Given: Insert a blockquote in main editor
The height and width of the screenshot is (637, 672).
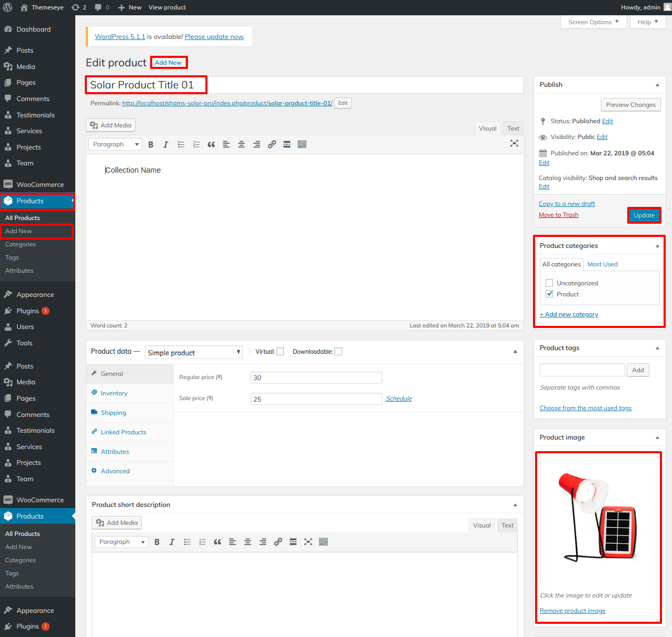Looking at the screenshot, I should click(x=211, y=145).
